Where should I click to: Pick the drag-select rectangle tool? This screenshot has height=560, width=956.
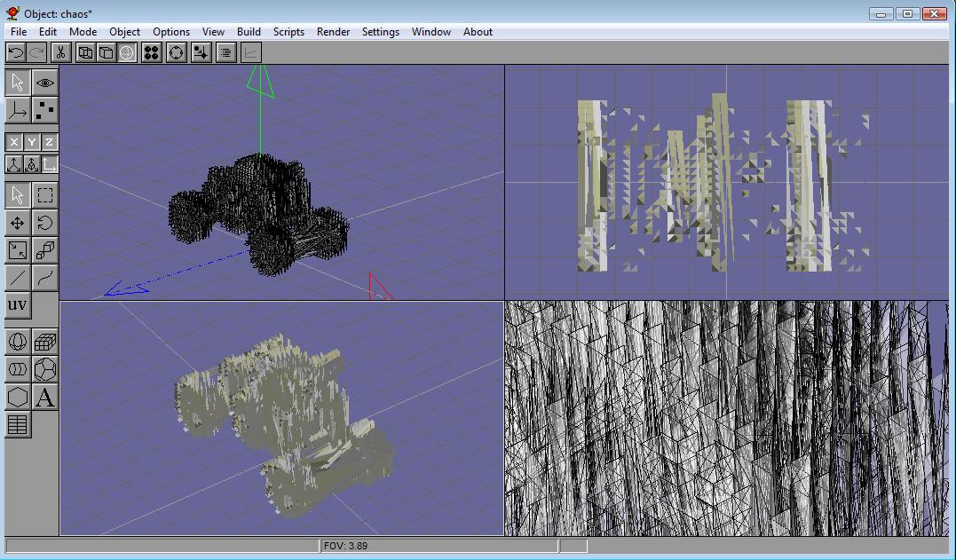44,195
